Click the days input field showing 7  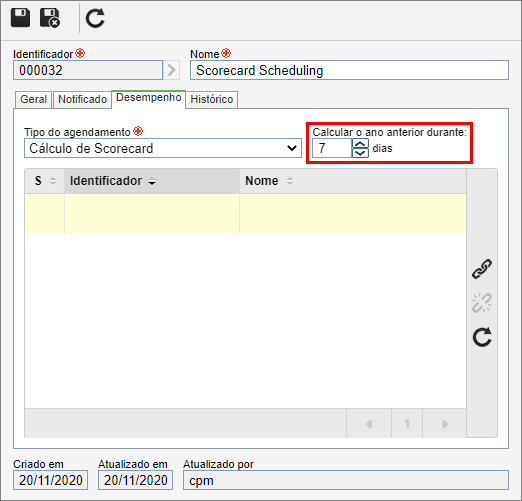332,148
